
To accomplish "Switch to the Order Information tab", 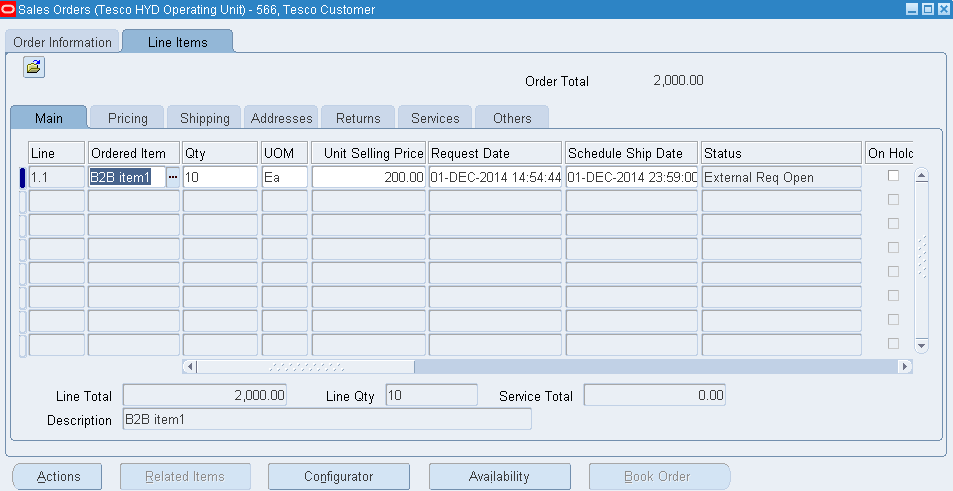I will (63, 43).
